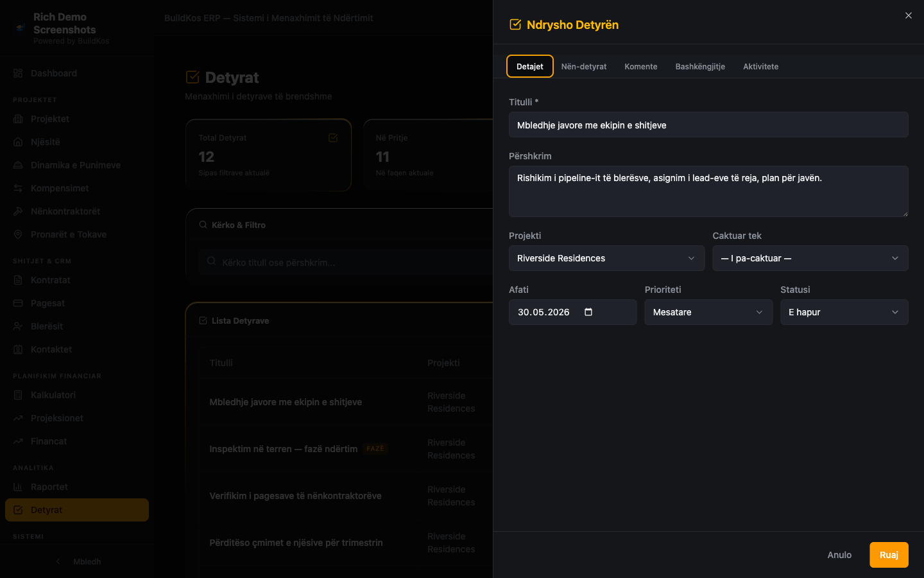Click the Anulo cancel button
Viewport: 924px width, 578px height.
[x=839, y=555]
